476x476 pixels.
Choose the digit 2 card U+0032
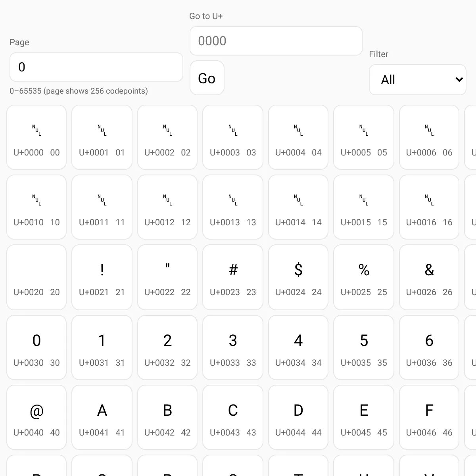[x=167, y=347]
